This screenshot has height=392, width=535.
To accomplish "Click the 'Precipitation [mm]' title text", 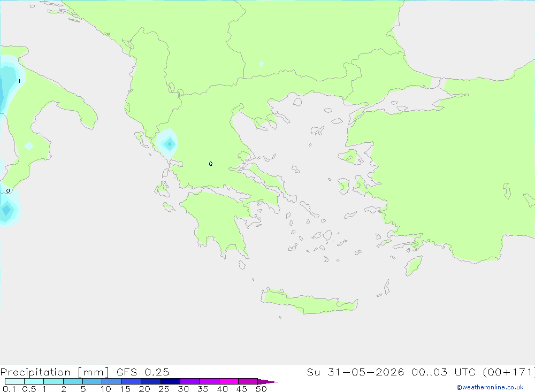I will (55, 372).
